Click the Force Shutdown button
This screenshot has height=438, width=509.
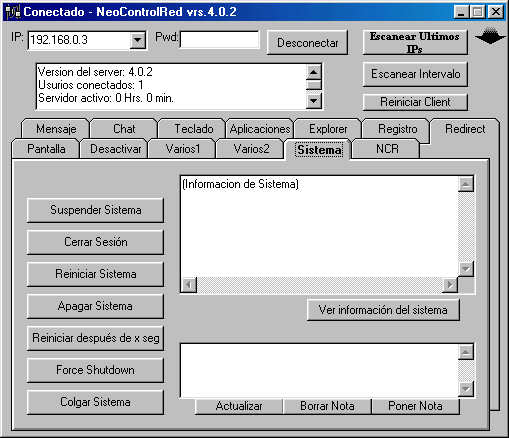(95, 370)
